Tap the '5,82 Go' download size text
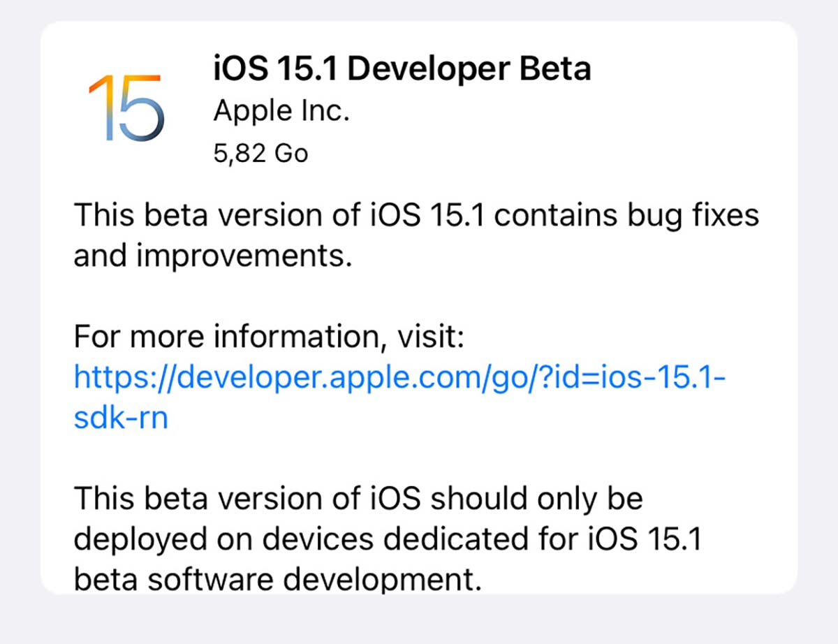 click(x=260, y=152)
